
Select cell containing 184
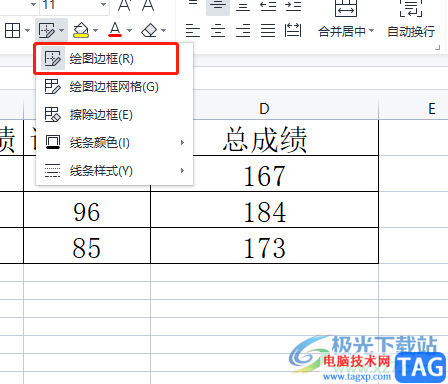click(x=265, y=210)
